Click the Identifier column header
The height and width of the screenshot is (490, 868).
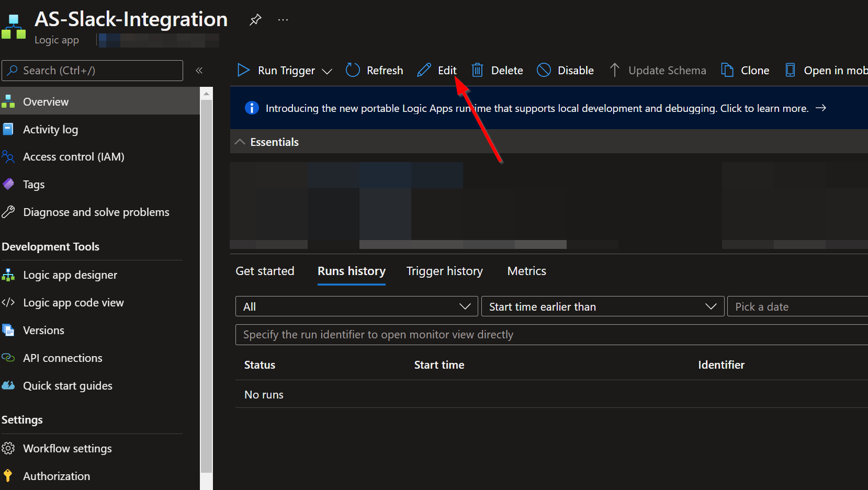[721, 365]
